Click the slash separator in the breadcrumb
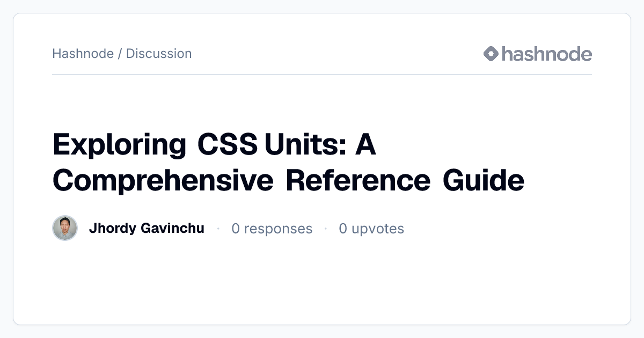 coord(120,54)
